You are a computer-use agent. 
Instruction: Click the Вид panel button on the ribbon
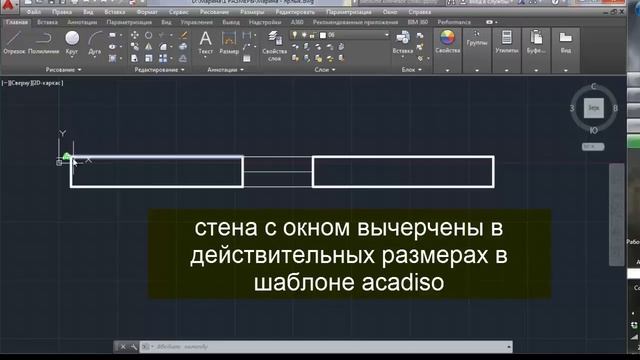tap(565, 42)
